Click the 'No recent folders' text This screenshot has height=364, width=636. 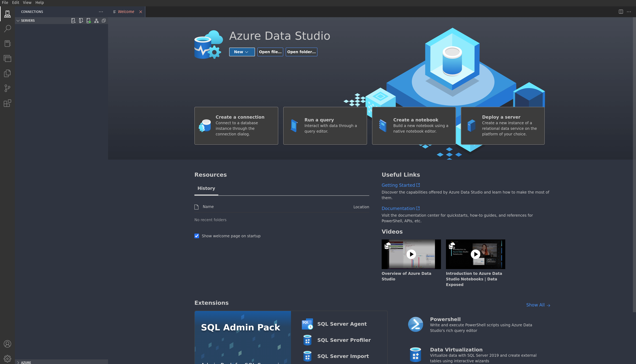(x=210, y=220)
